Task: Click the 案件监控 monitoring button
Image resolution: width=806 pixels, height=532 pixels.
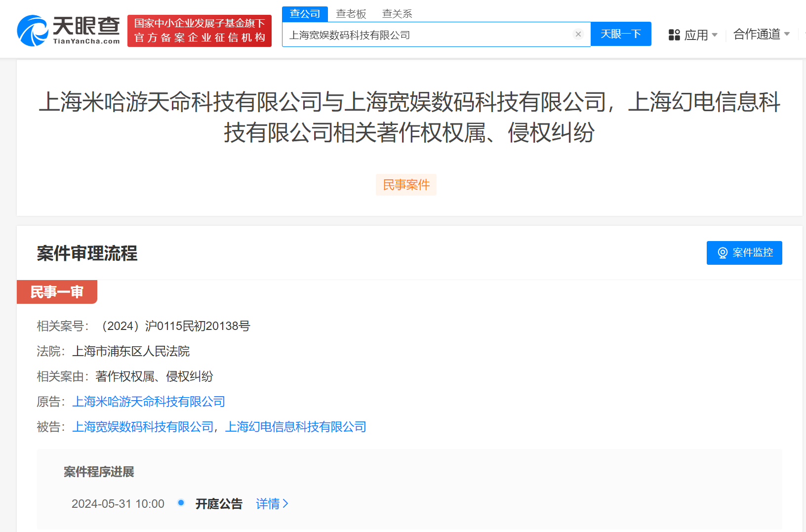Action: 744,252
